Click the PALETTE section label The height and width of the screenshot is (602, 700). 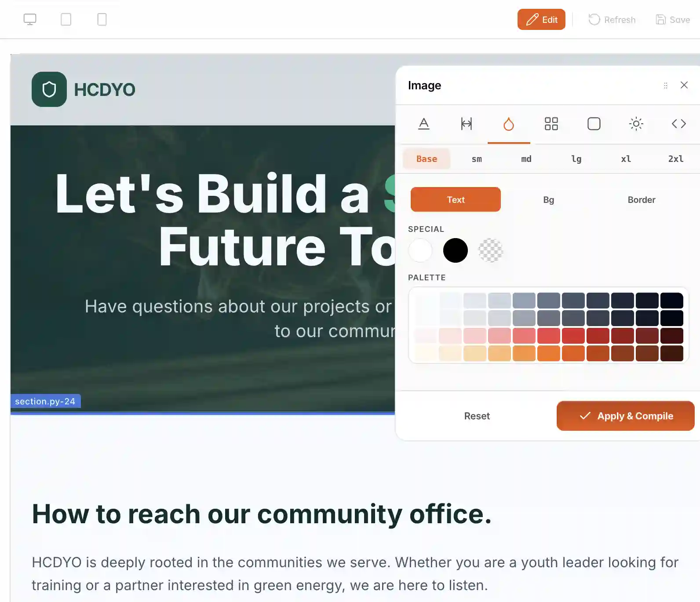point(427,278)
